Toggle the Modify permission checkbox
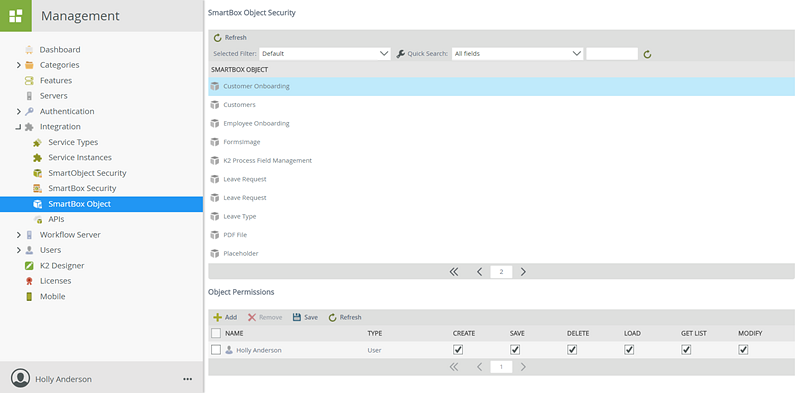 click(x=743, y=350)
